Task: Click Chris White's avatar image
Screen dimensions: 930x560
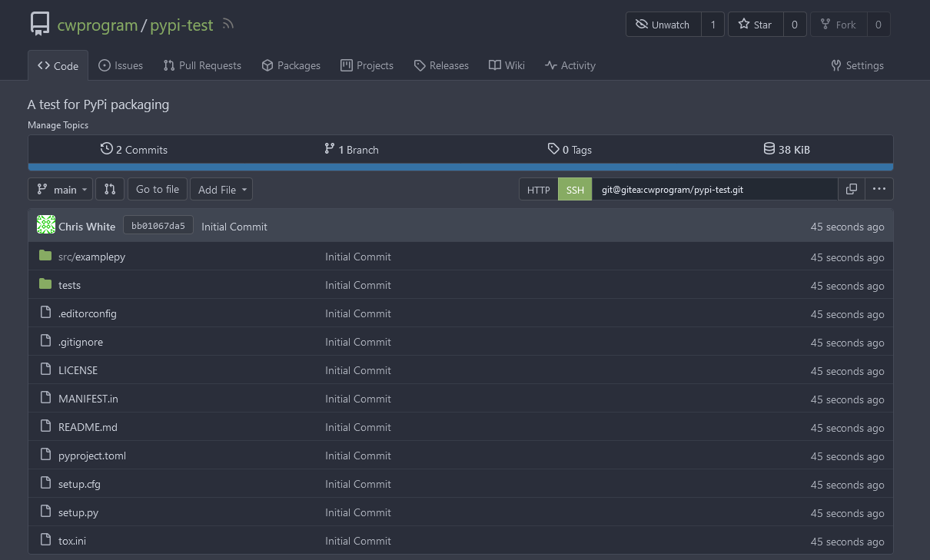Action: 46,225
